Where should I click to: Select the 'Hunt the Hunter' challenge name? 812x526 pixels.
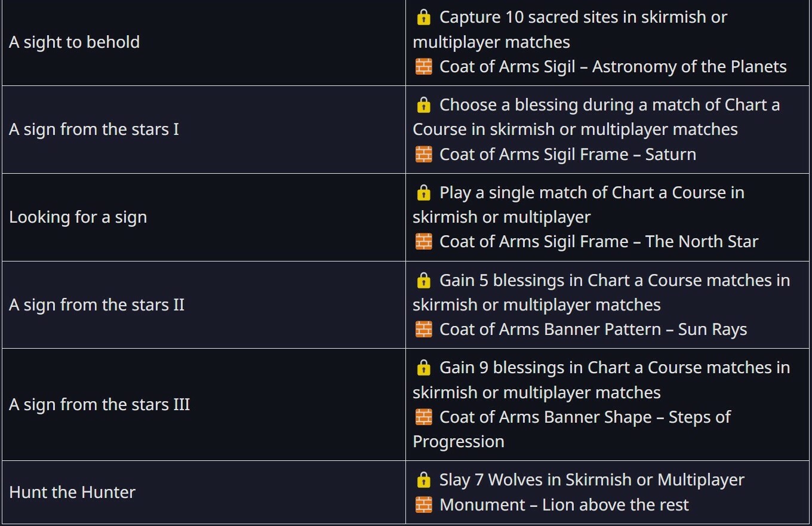(72, 493)
